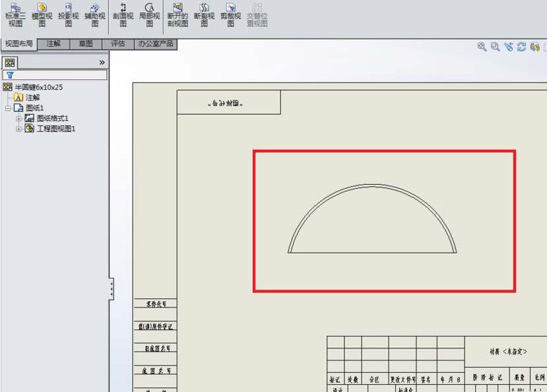Click the filter field in FeatureManager
547x392 pixels.
pos(56,75)
